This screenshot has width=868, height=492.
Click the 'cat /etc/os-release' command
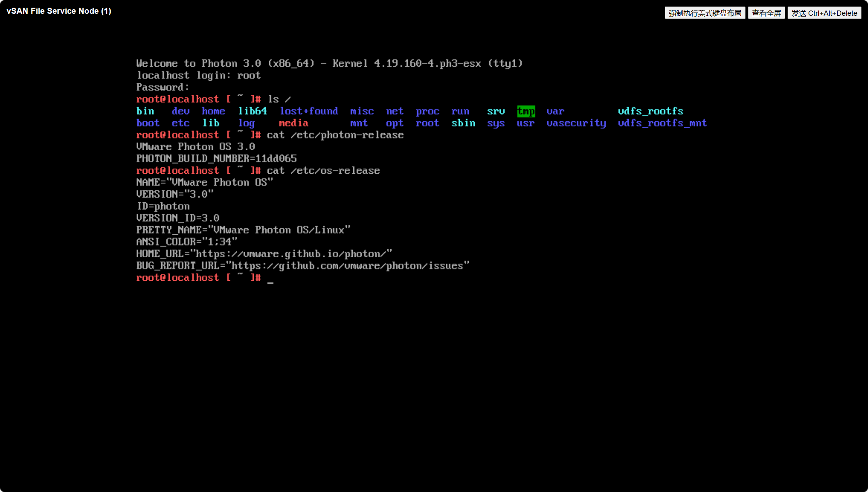[323, 170]
